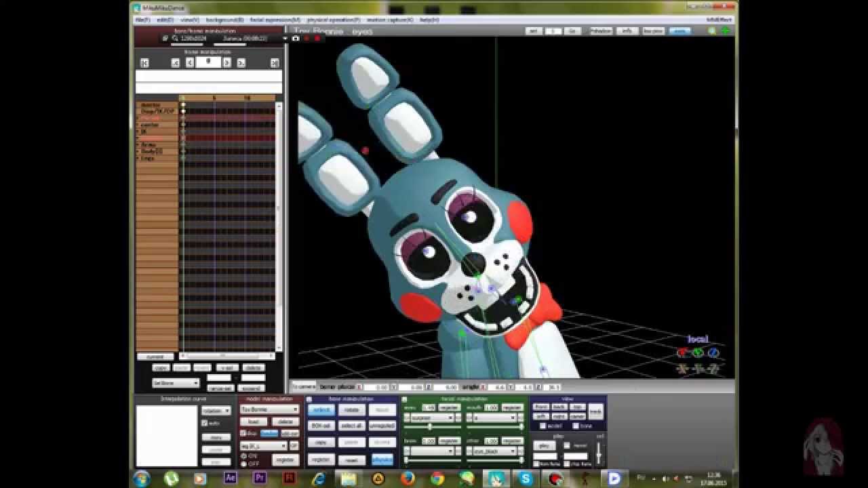This screenshot has width=868, height=488.
Task: Toggle the model checkbox in view panel
Action: [x=542, y=426]
